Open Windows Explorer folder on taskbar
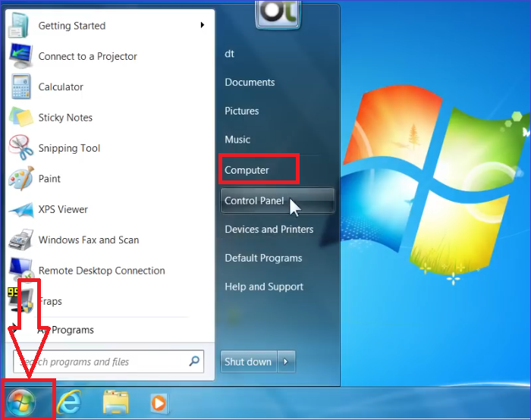The width and height of the screenshot is (531, 420). pyautogui.click(x=115, y=403)
